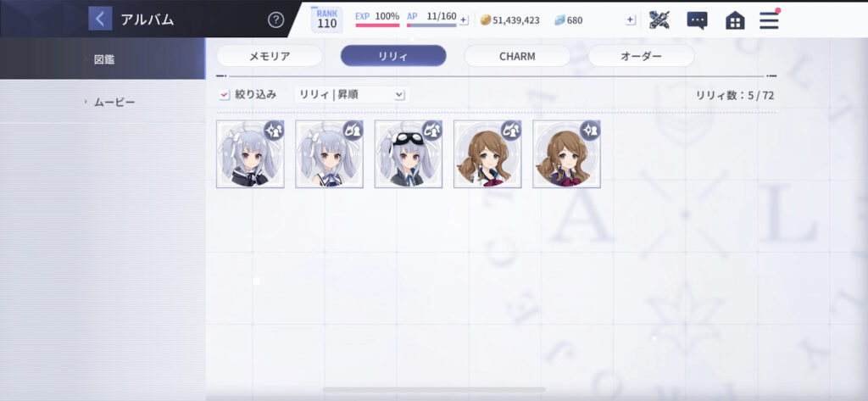Open the help question mark icon
Image resolution: width=868 pixels, height=401 pixels.
click(275, 20)
